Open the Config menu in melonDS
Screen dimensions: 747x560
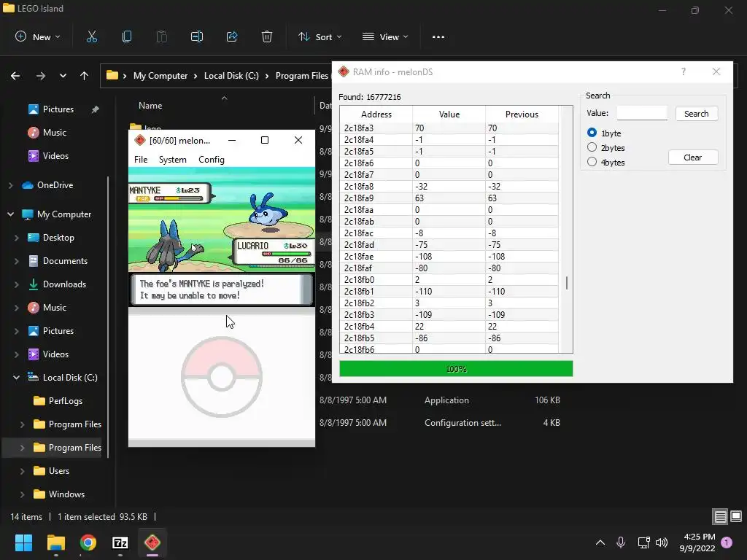(x=211, y=160)
